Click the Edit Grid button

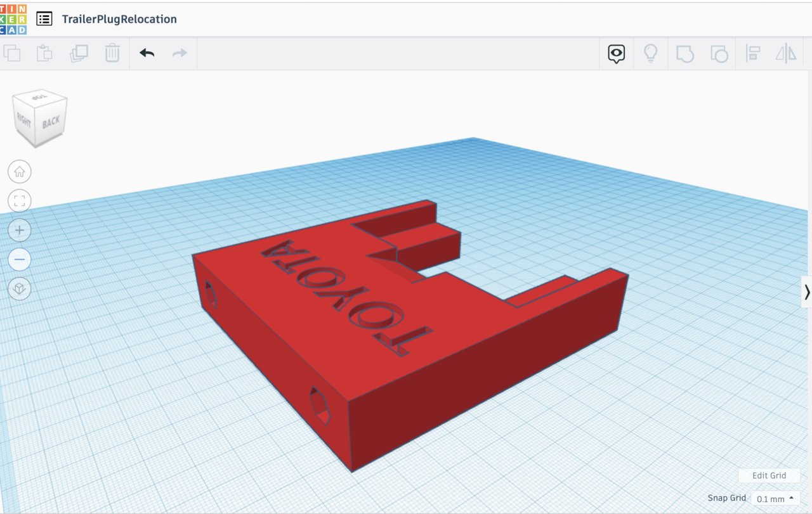pos(769,475)
